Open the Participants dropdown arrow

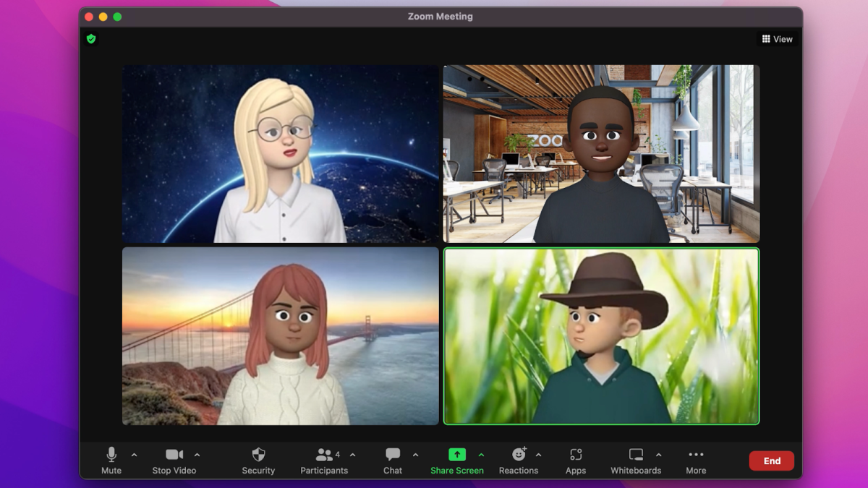[352, 455]
